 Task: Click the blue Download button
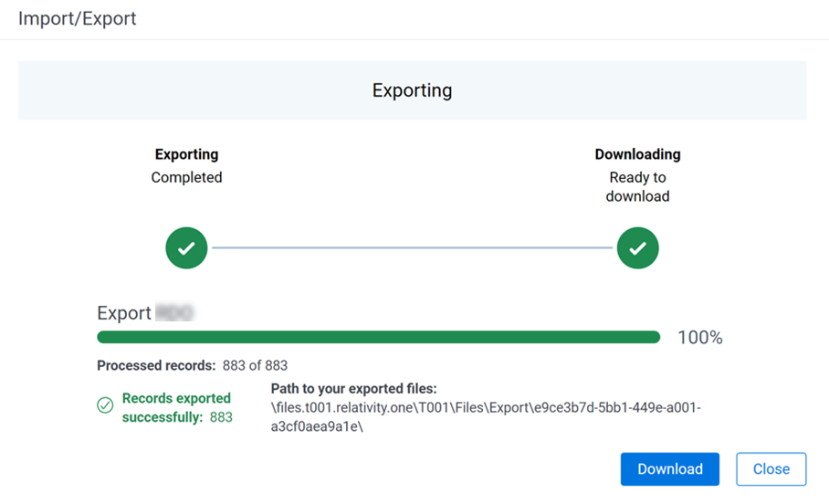tap(669, 469)
